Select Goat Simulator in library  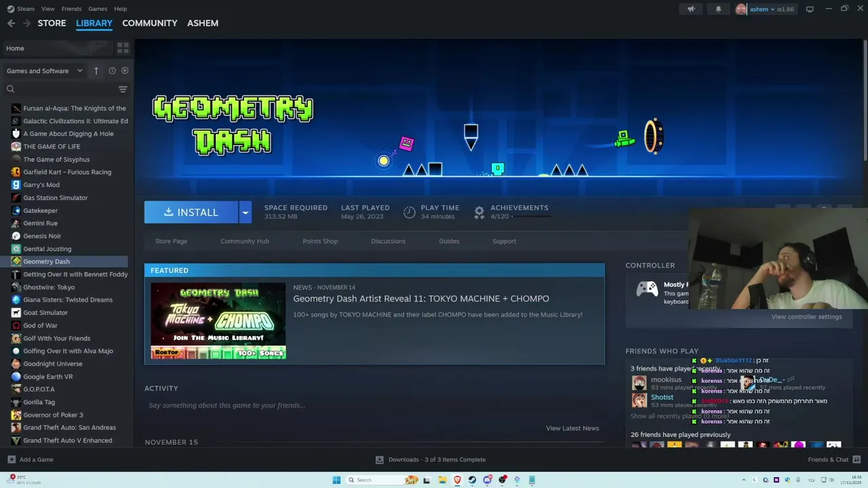45,312
